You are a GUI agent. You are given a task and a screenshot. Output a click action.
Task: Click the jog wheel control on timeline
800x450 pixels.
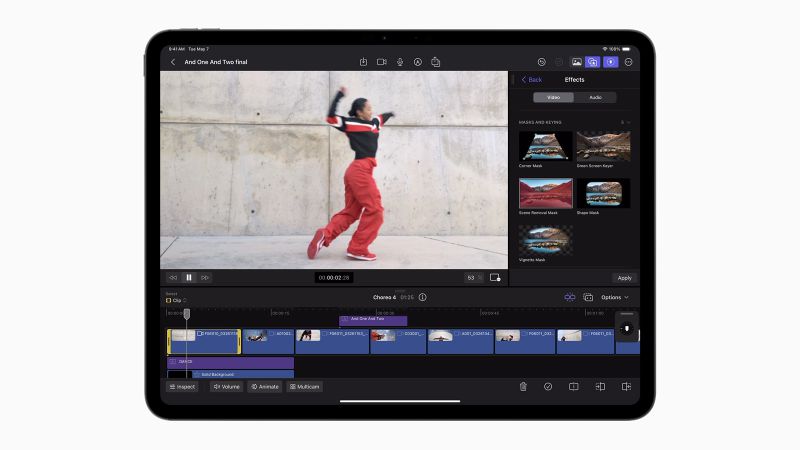627,328
